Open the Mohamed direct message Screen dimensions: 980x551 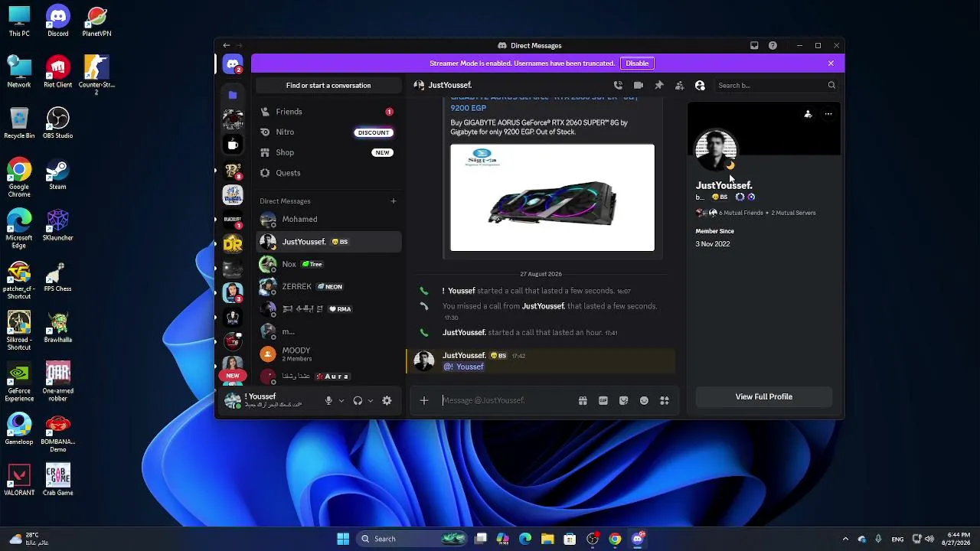[x=328, y=220]
